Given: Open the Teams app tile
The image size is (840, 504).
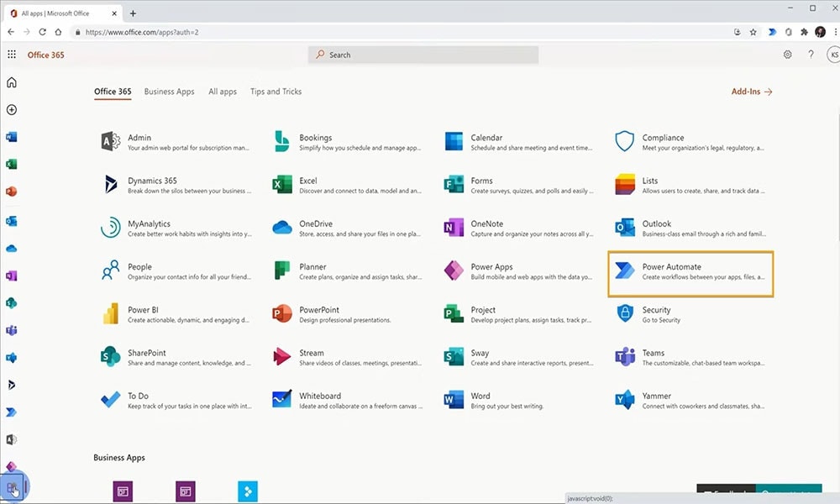Looking at the screenshot, I should coord(690,357).
